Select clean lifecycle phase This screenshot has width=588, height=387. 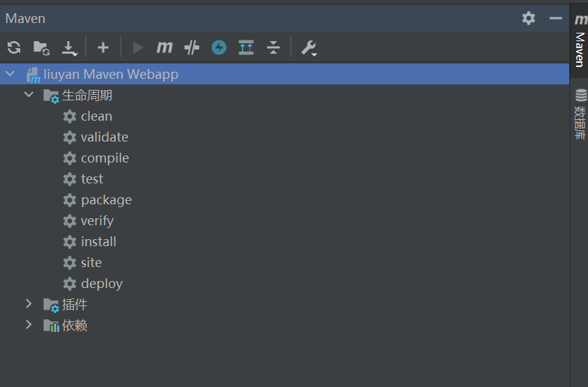96,116
